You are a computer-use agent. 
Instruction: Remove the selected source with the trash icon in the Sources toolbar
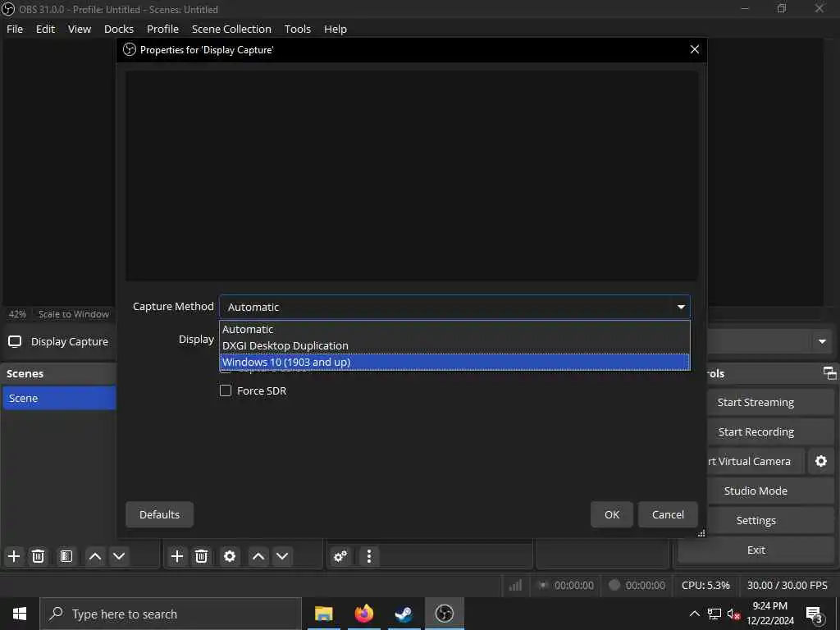[x=202, y=556]
